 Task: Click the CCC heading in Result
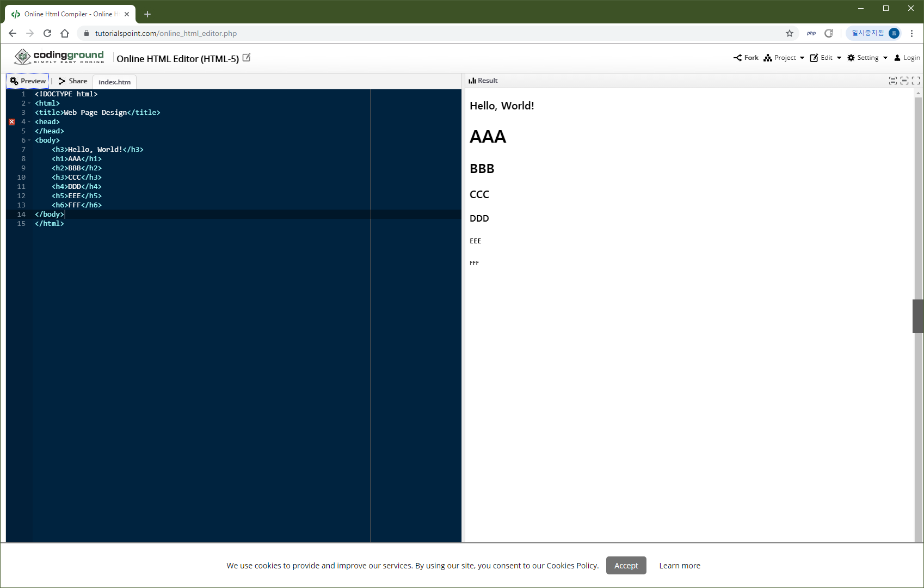point(479,194)
